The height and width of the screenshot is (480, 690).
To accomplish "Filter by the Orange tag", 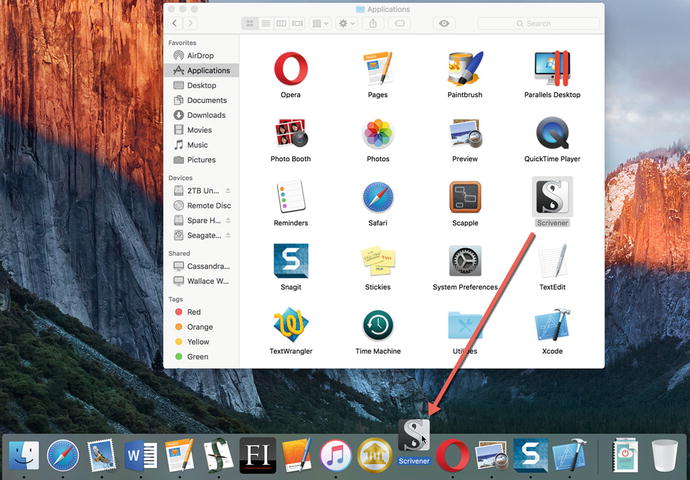I will (x=202, y=327).
